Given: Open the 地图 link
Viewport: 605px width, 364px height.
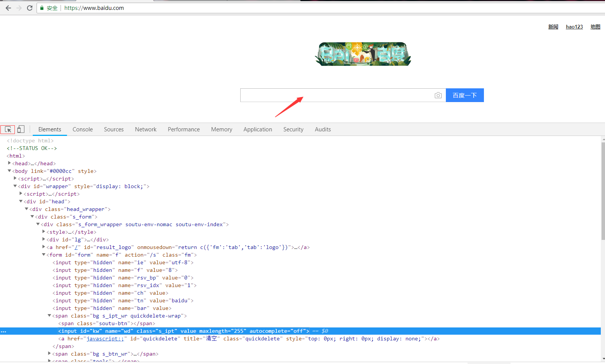Looking at the screenshot, I should click(595, 27).
